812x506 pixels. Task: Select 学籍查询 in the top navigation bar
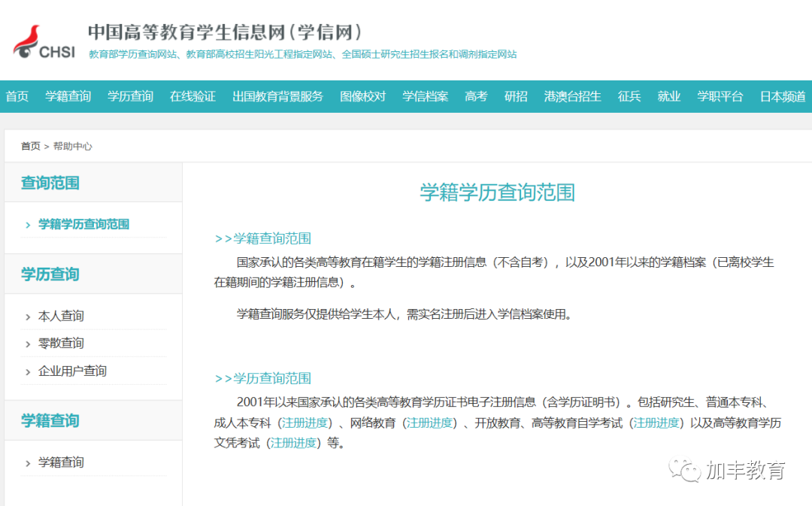68,96
